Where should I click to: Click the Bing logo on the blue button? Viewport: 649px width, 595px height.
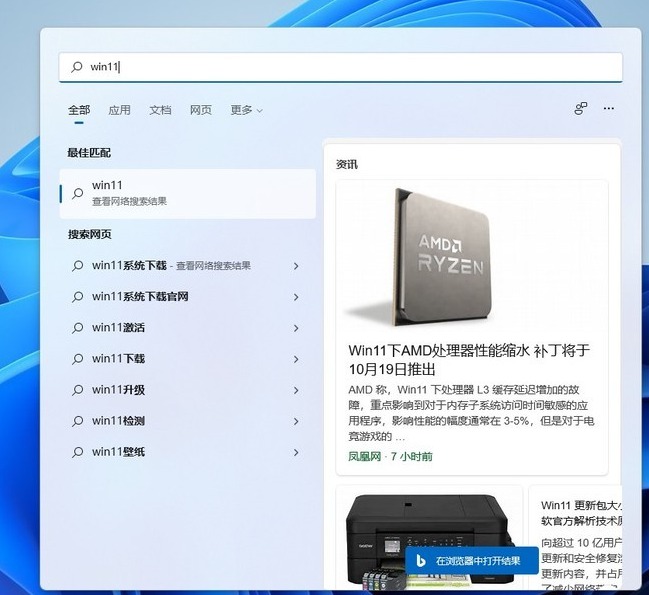pos(421,561)
